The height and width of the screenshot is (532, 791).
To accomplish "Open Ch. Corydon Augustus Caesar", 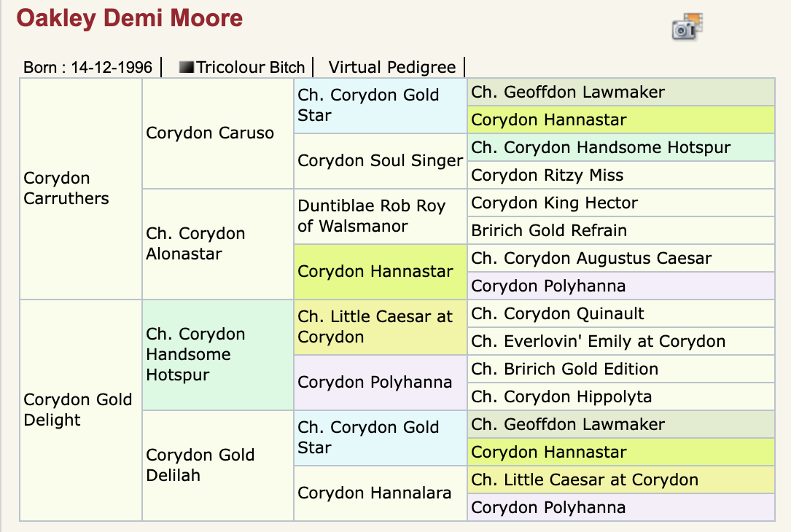I will click(x=591, y=258).
